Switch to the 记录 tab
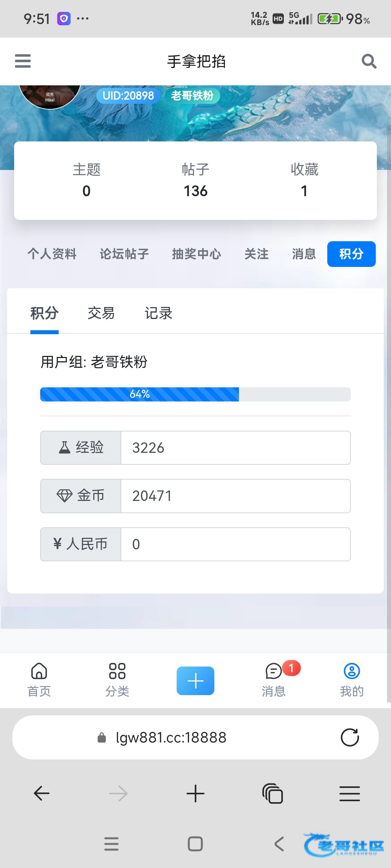Viewport: 391px width, 868px height. tap(159, 313)
